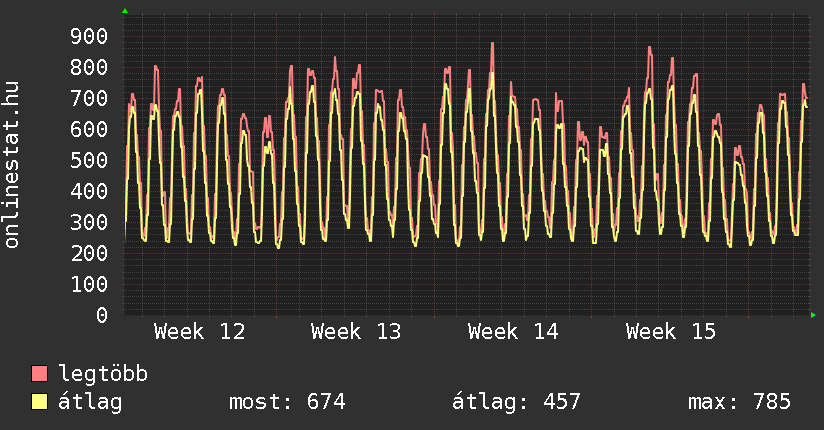Click the Week 15 axis label
824x430 pixels.
pos(671,332)
